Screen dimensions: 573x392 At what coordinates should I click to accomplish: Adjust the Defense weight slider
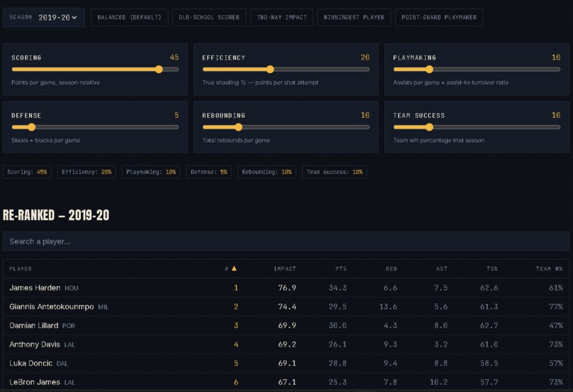pos(95,127)
